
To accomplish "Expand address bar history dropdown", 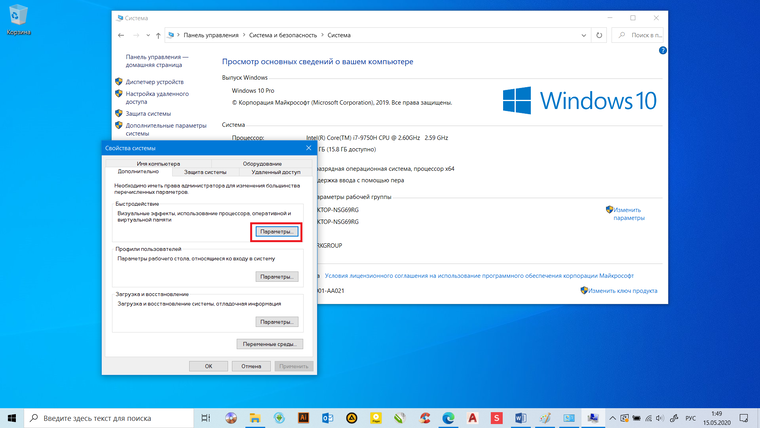I will point(584,35).
